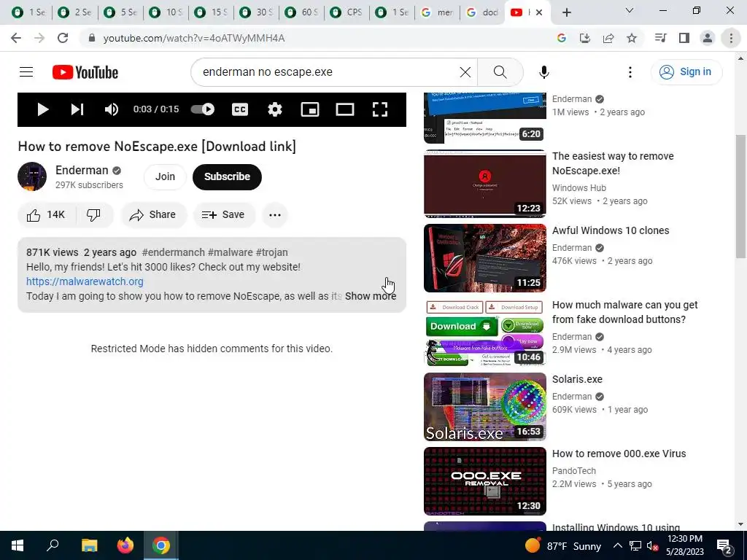Switch to the CPS tab
Screen dimensions: 747x560
(x=347, y=12)
